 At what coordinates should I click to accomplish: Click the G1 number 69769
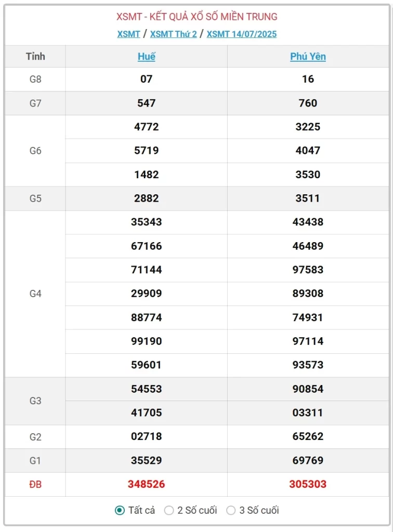[x=308, y=460]
